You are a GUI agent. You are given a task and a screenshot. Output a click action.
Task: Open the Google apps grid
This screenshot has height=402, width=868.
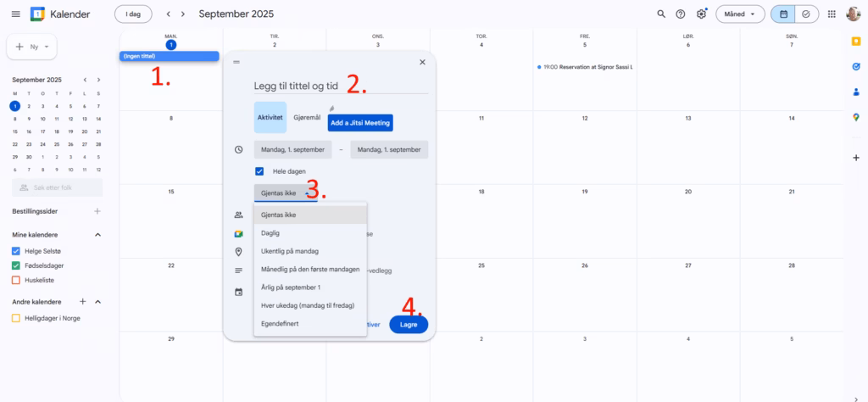pyautogui.click(x=831, y=14)
